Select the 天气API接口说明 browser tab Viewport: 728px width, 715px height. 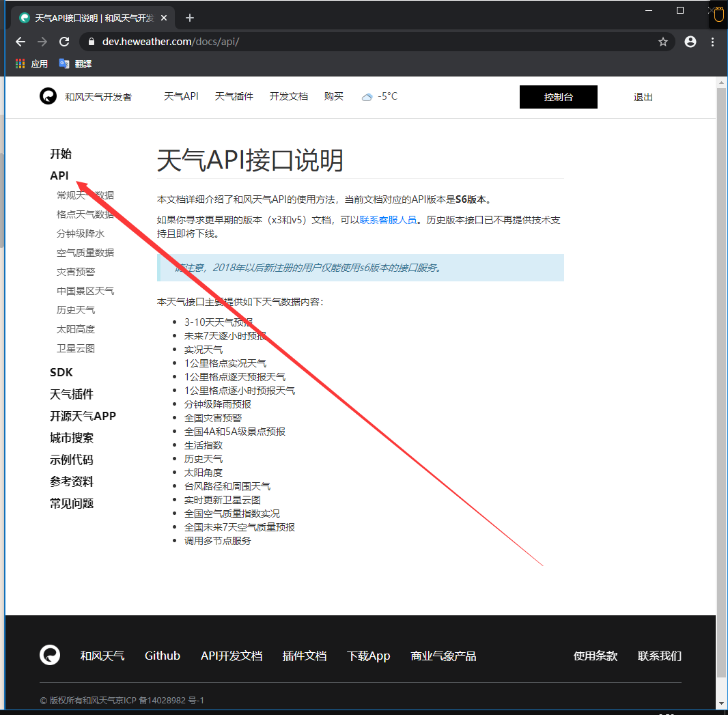pos(93,18)
